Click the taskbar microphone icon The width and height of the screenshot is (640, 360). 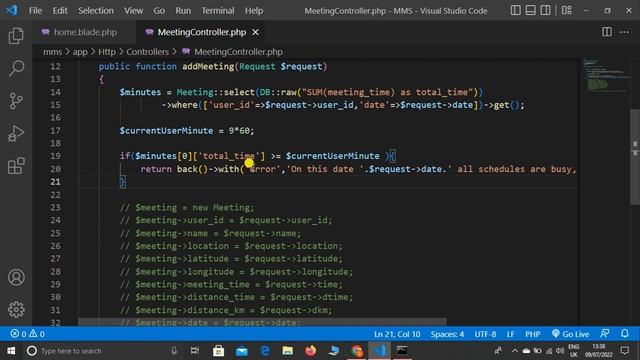(x=174, y=351)
